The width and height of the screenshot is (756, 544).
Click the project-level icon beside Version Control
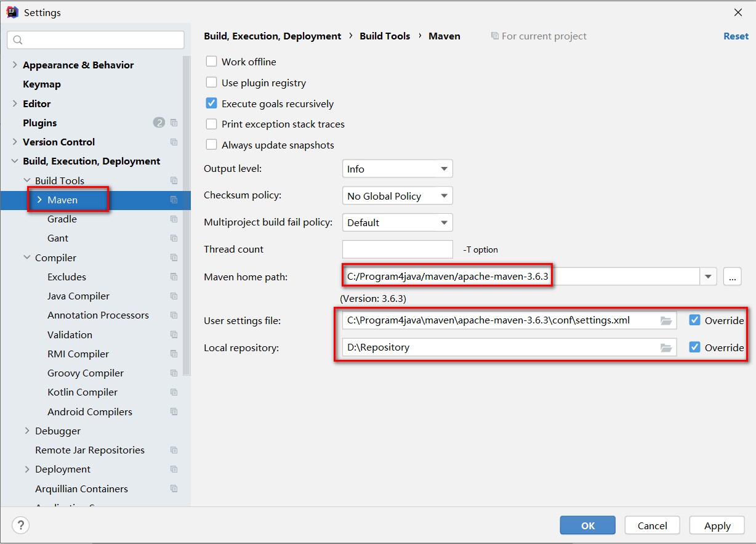[174, 142]
